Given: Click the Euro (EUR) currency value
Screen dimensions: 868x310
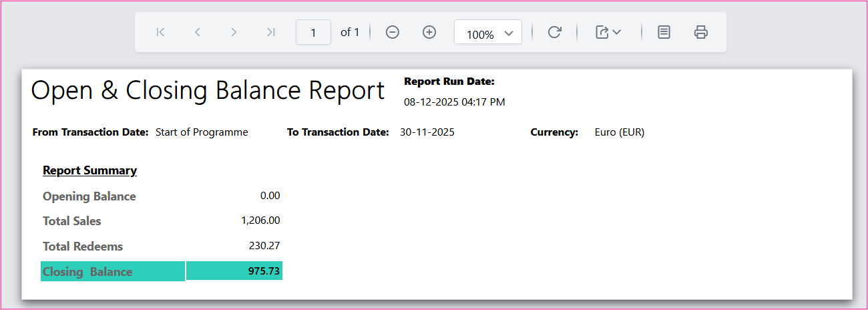Looking at the screenshot, I should [619, 132].
